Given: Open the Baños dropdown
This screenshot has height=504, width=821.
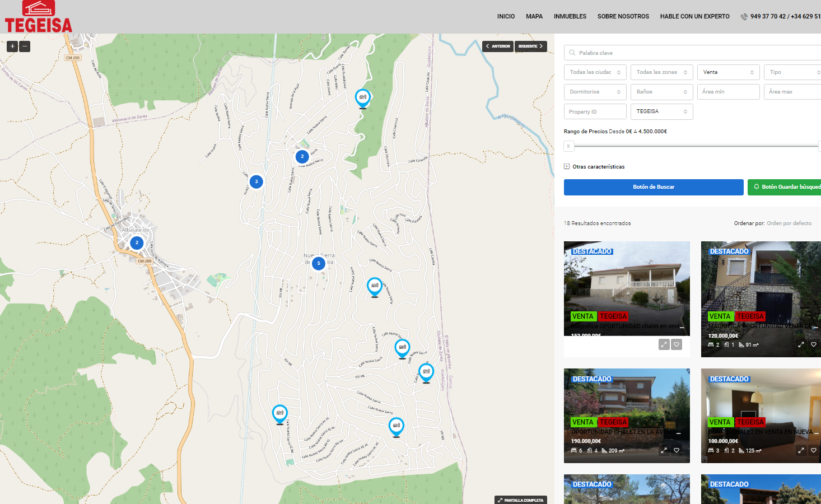Looking at the screenshot, I should pos(662,92).
